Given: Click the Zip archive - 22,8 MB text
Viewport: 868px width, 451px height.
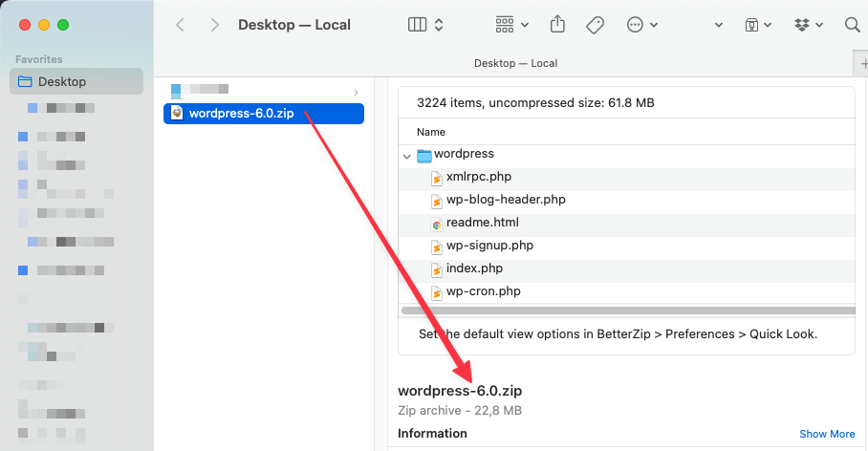Looking at the screenshot, I should click(460, 411).
